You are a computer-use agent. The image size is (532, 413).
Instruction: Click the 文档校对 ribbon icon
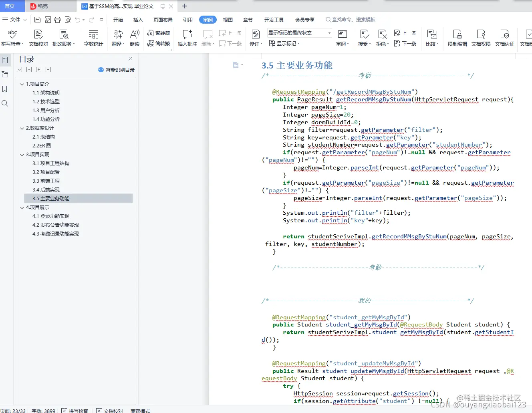38,38
